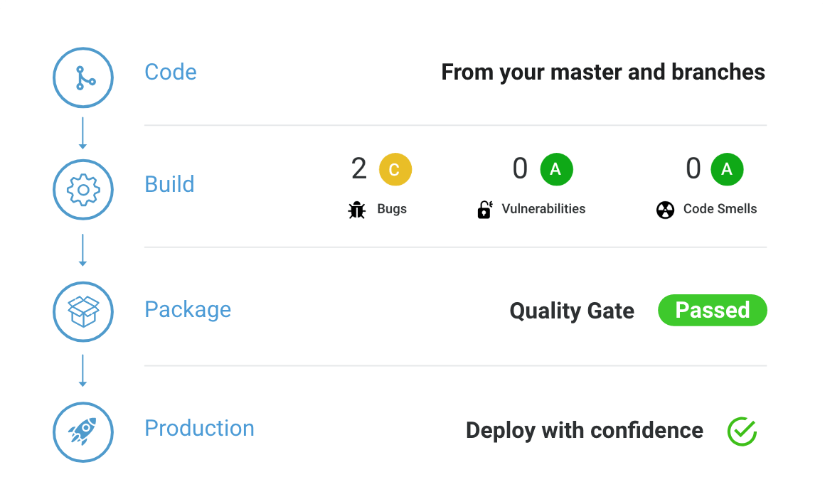825x504 pixels.
Task: Click the Bugs beetle icon
Action: 356,210
